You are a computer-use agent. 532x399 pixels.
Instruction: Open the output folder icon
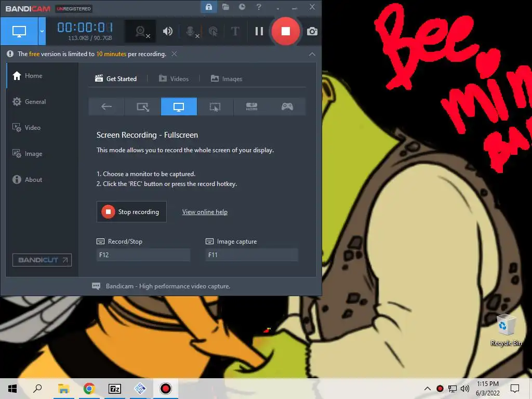click(225, 7)
